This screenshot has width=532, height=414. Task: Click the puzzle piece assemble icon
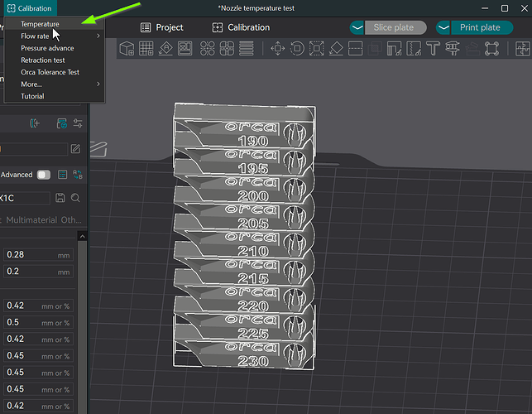(523, 49)
